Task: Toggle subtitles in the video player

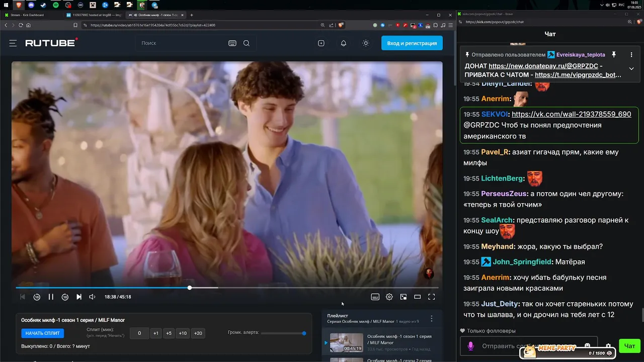Action: pyautogui.click(x=375, y=297)
